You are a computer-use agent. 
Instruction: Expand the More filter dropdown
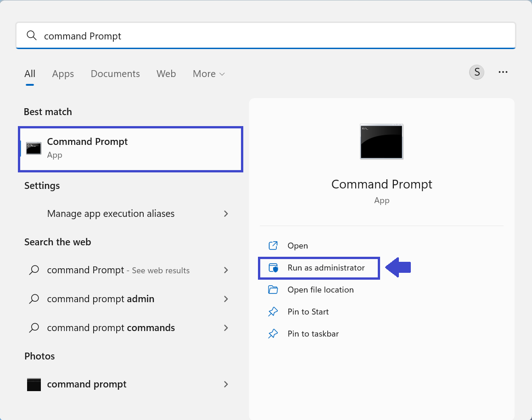pyautogui.click(x=209, y=74)
